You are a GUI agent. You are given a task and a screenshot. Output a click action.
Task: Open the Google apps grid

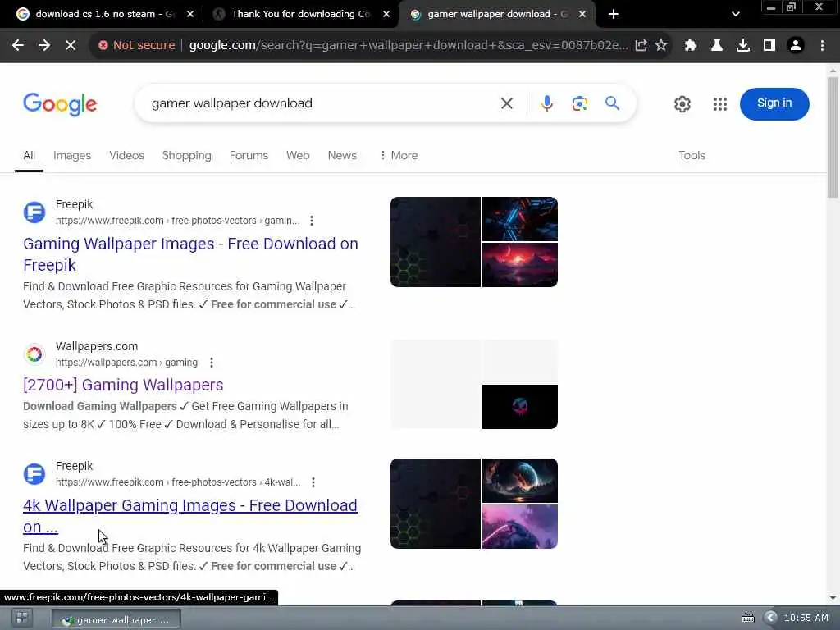720,104
